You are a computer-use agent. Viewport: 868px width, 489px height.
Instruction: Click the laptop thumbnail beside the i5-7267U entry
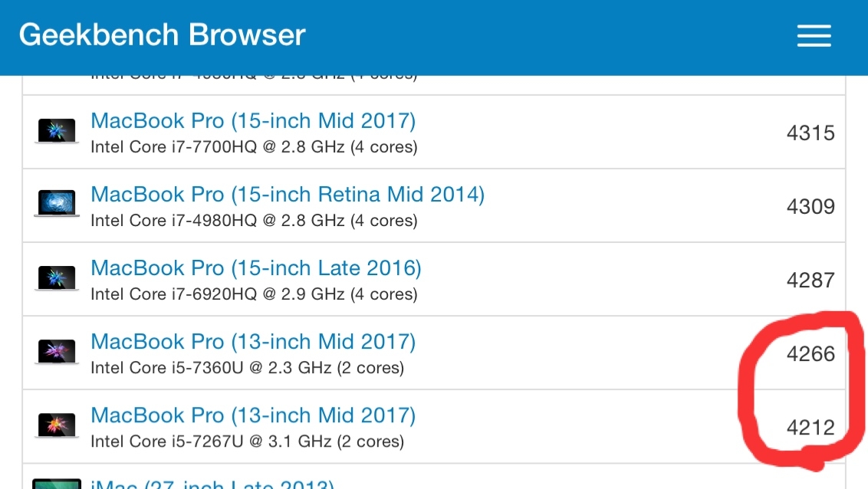(x=57, y=425)
